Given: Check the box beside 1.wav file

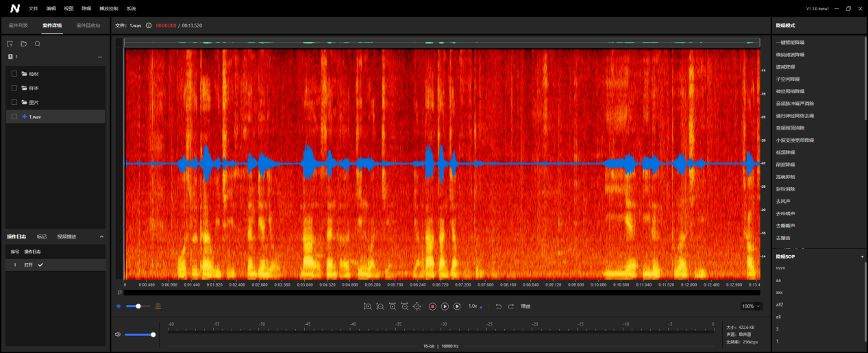Looking at the screenshot, I should (x=14, y=117).
